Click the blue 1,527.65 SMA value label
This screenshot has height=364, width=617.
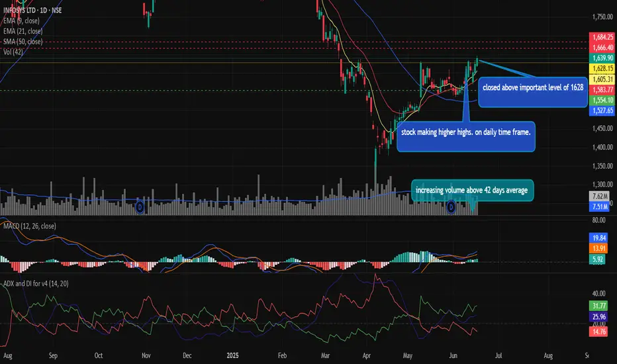(602, 111)
